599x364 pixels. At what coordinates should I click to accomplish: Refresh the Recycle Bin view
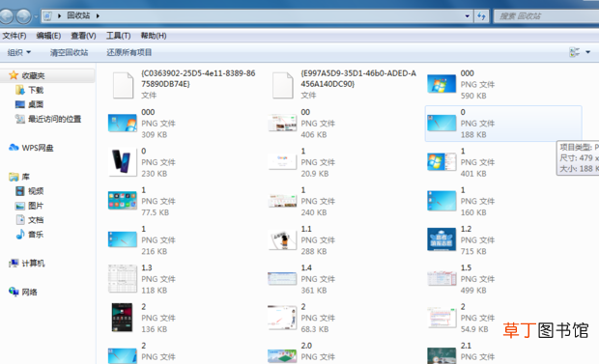481,16
